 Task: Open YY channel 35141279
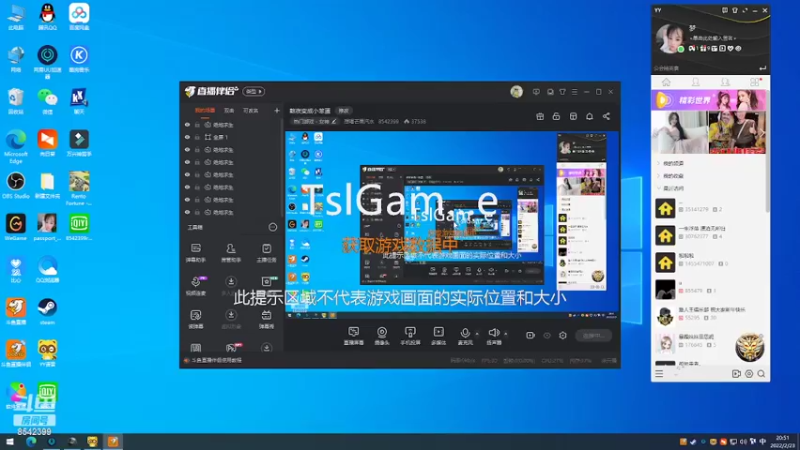(710, 208)
